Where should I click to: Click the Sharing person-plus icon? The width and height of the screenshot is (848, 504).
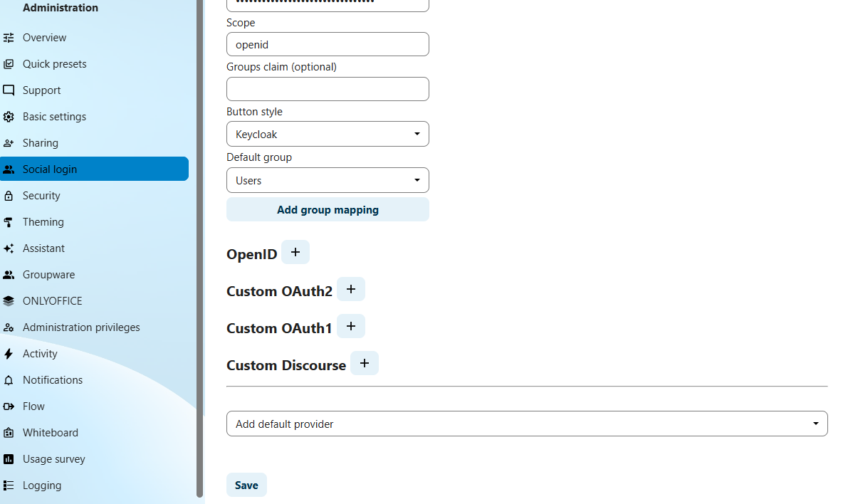pos(9,143)
